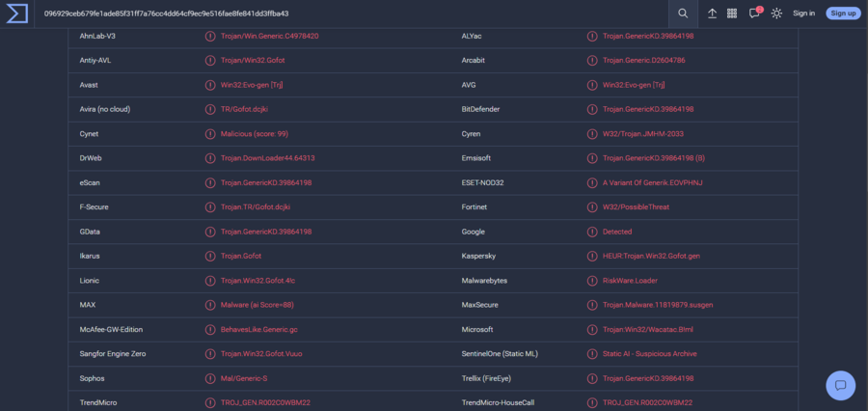Viewport: 868px width, 411px height.
Task: Select HEUR:Trojan.Win32.Gofot.gen text
Action: click(654, 256)
